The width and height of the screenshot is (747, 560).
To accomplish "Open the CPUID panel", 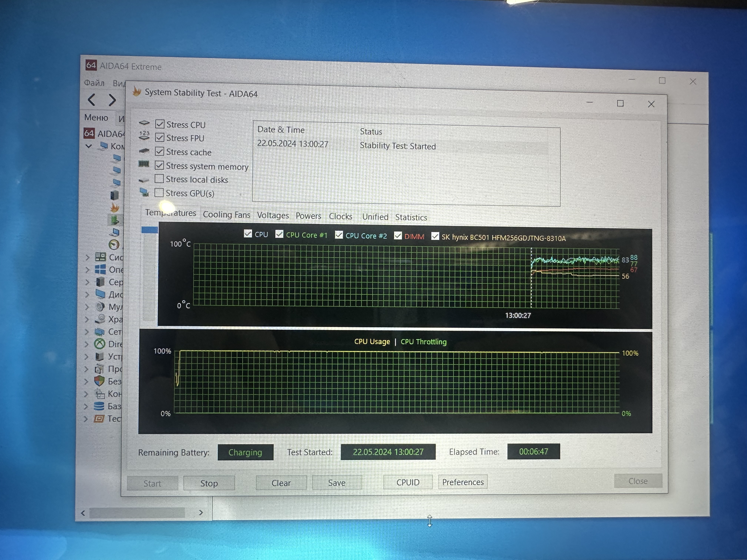I will (x=408, y=482).
